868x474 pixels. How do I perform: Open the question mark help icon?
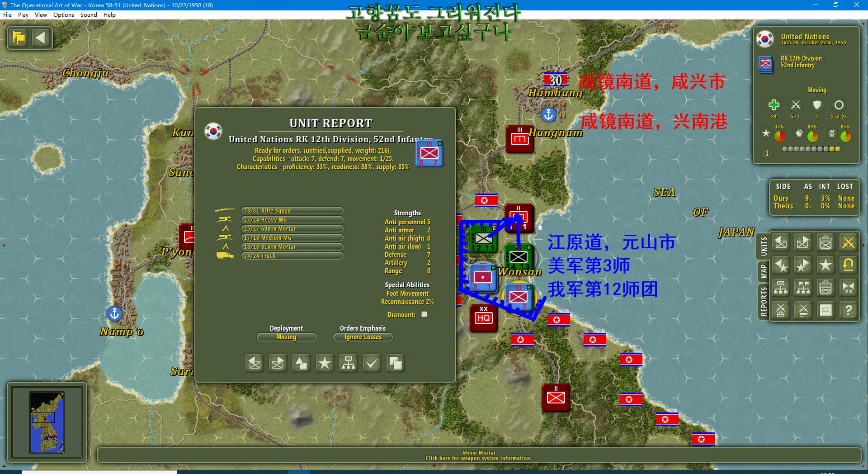pyautogui.click(x=848, y=310)
